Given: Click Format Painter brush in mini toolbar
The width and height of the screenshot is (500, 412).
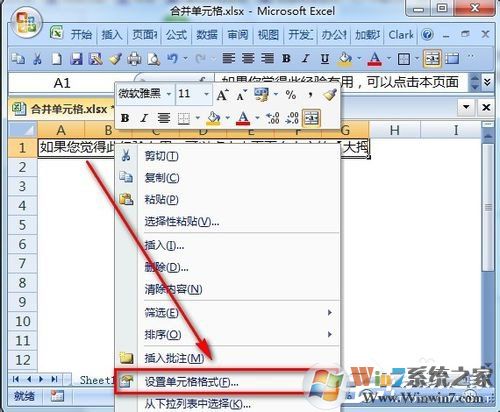Looking at the screenshot, I should (330, 95).
